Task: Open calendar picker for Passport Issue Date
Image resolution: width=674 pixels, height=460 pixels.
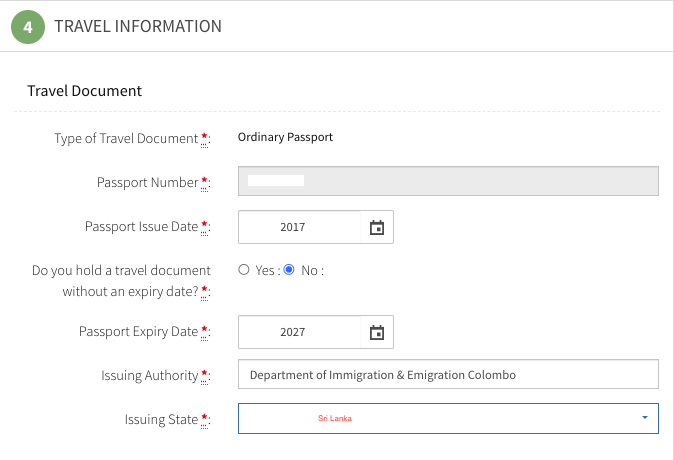Action: pyautogui.click(x=377, y=227)
